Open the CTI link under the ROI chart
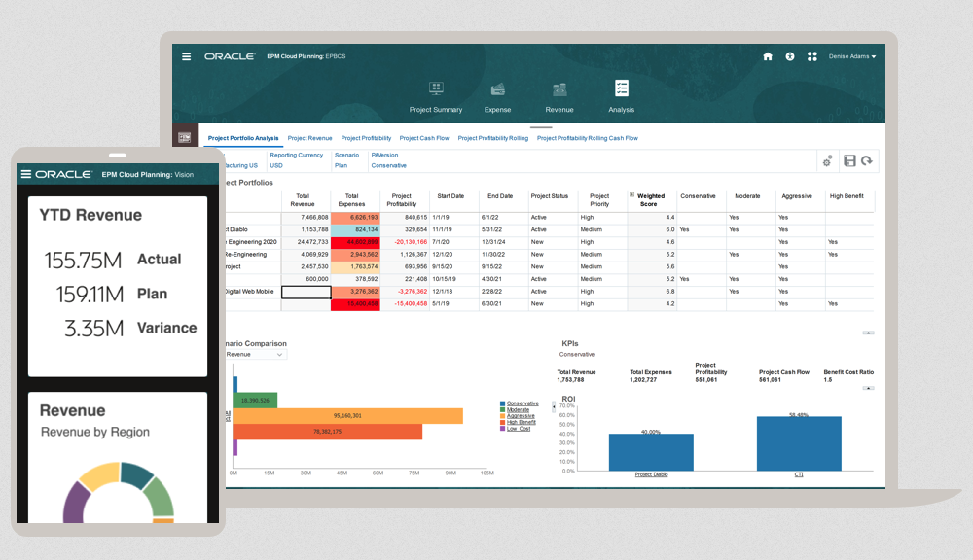This screenshot has width=973, height=560. tap(800, 476)
